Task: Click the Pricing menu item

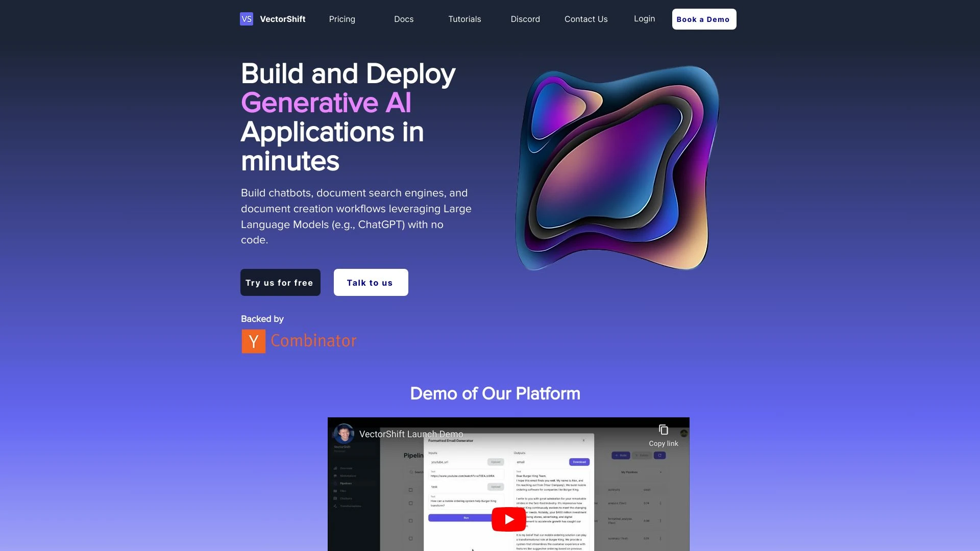Action: 342,19
